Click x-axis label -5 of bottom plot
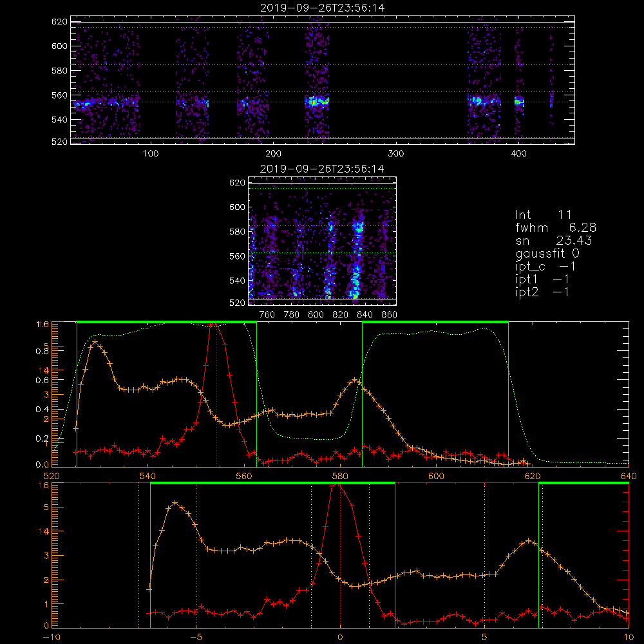Viewport: 644px width, 644px height. (196, 637)
